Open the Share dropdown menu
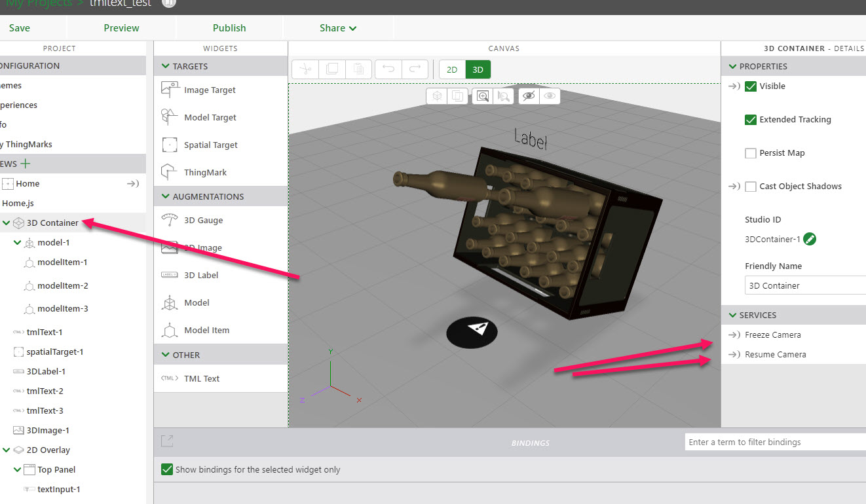This screenshot has height=504, width=866. (x=337, y=27)
